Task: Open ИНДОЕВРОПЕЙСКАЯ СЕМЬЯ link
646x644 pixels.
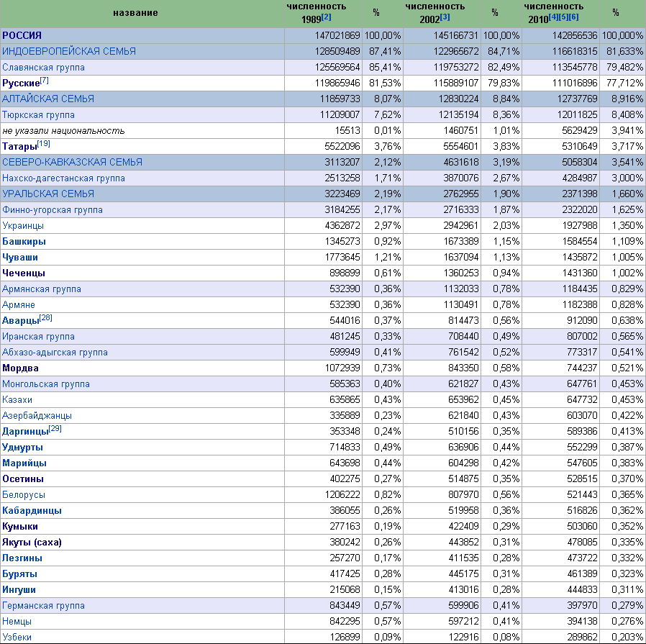Action: (x=69, y=52)
